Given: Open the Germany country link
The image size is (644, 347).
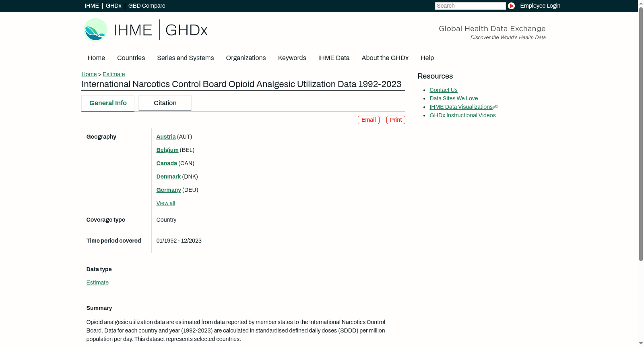Looking at the screenshot, I should click(x=169, y=190).
